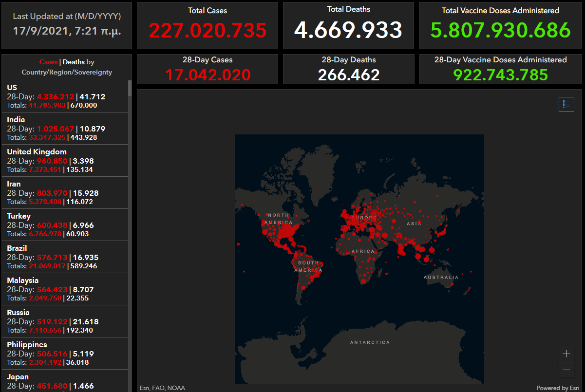The image size is (585, 392).
Task: Open the map legend list icon
Action: (566, 104)
